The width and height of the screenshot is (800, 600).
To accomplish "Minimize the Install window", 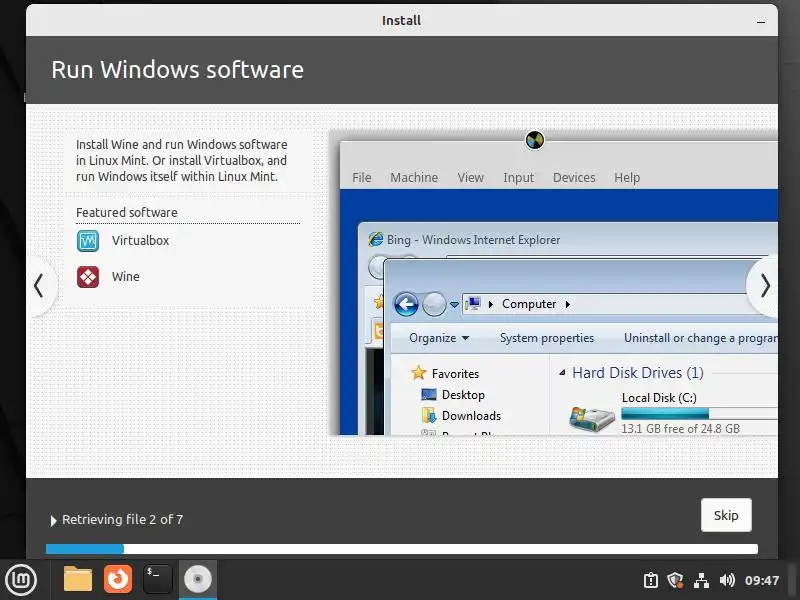I will coord(761,21).
